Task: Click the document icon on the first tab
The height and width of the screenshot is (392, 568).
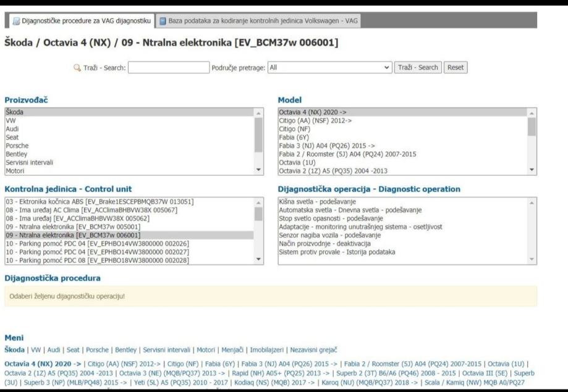Action: click(16, 22)
